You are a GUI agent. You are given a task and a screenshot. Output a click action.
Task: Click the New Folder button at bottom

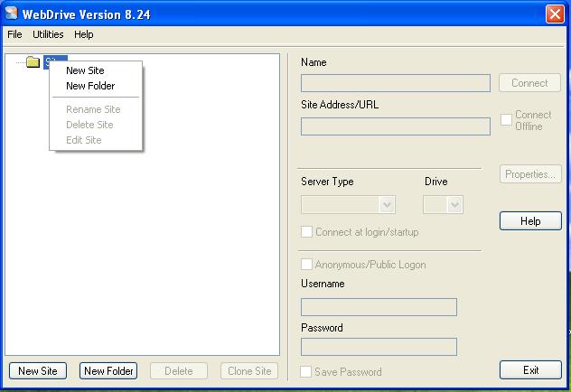pos(108,371)
